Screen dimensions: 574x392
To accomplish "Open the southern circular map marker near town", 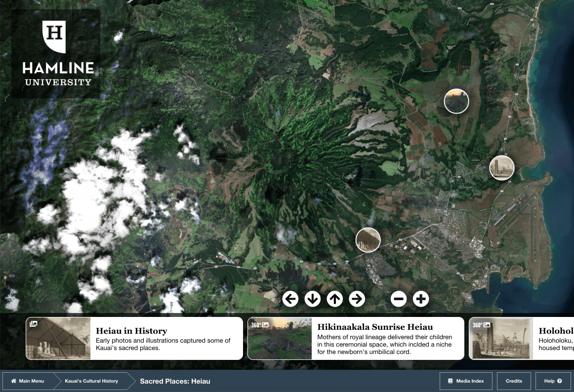I will click(x=368, y=240).
